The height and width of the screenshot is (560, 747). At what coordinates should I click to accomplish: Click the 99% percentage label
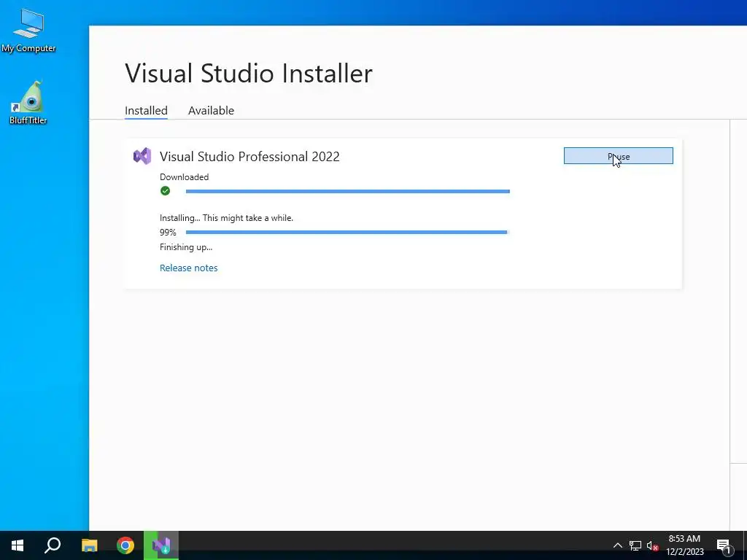point(168,233)
